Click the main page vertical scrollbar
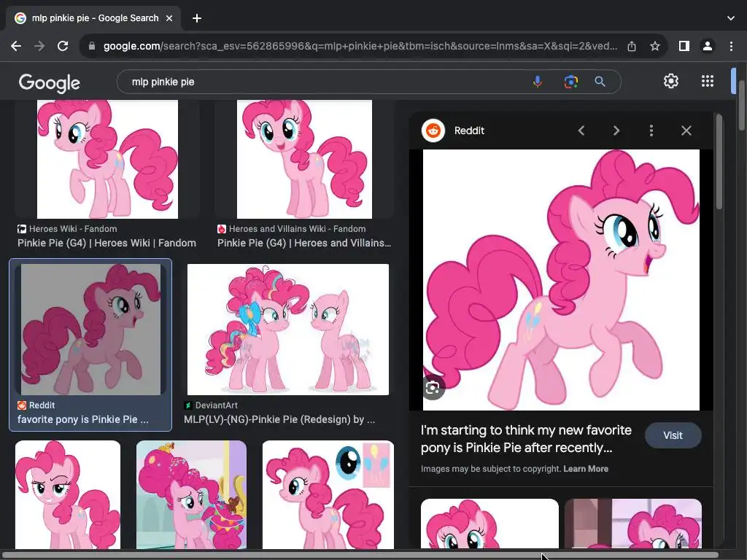 point(742,105)
